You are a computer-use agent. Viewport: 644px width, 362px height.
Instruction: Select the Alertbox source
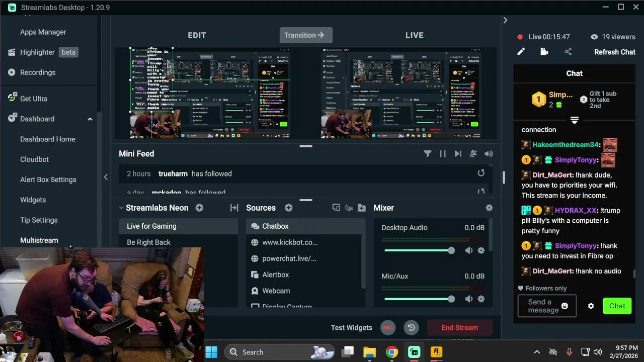point(303,275)
